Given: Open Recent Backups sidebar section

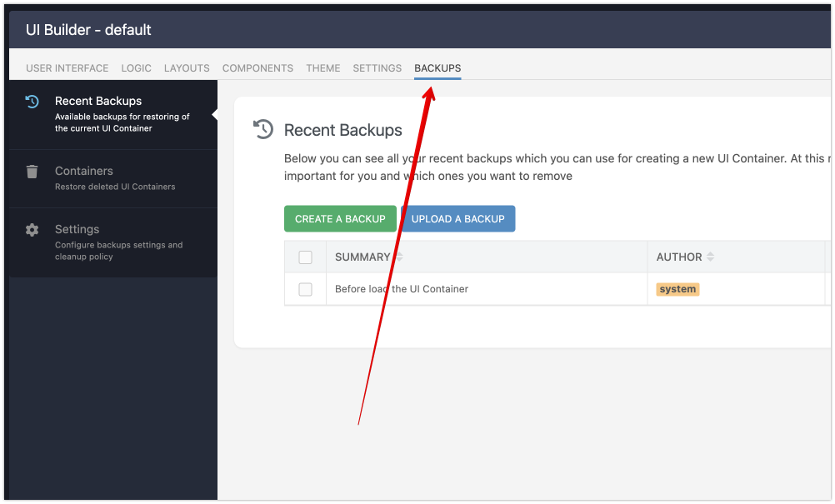Looking at the screenshot, I should click(x=112, y=114).
